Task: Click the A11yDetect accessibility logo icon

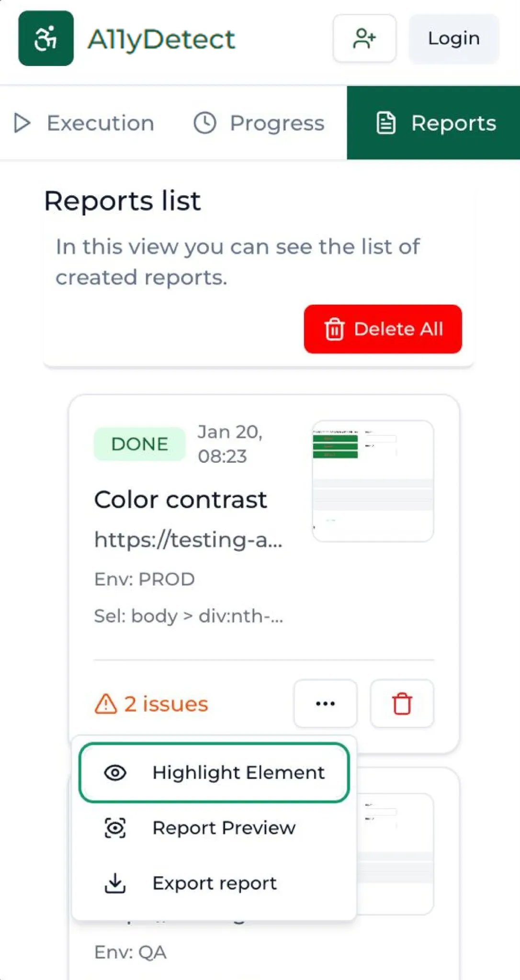Action: pos(46,38)
